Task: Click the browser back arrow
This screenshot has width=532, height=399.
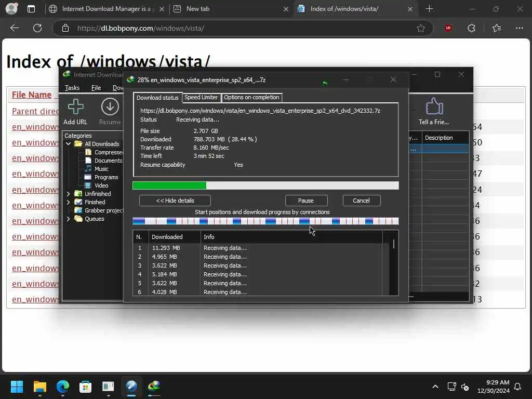Action: pyautogui.click(x=14, y=28)
